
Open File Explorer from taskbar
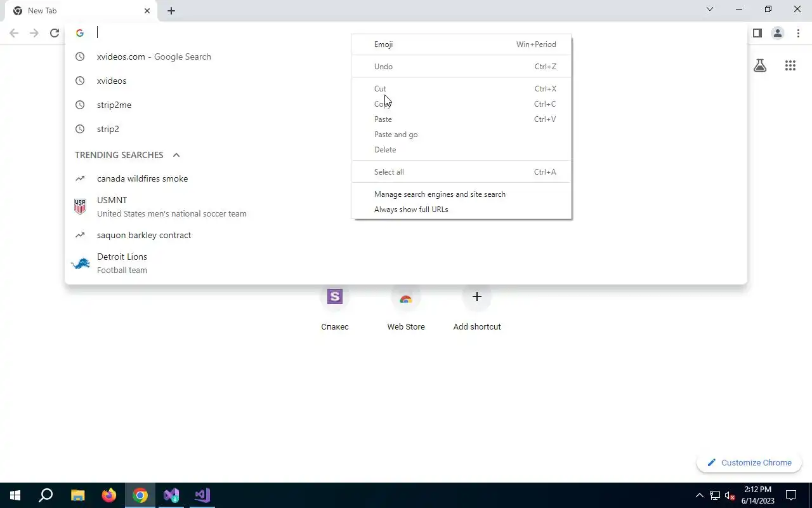pos(77,495)
